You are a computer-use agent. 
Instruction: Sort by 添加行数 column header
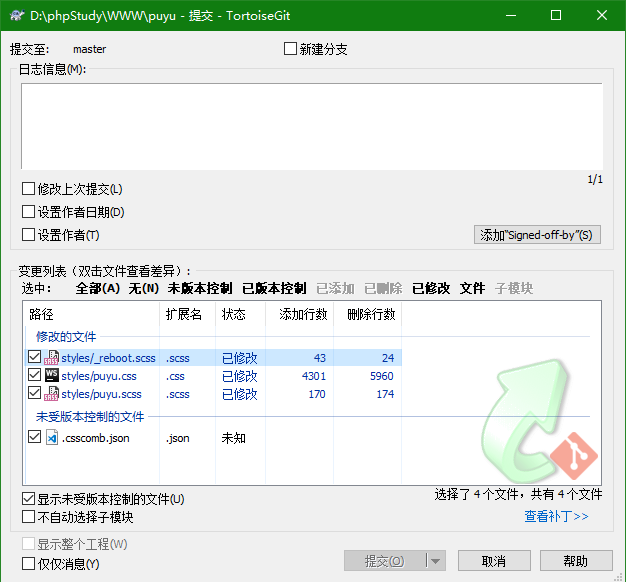pos(299,315)
